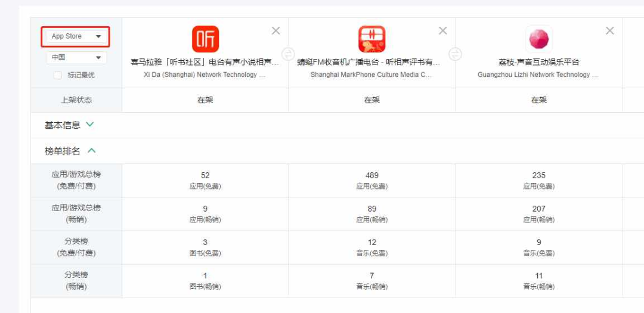This screenshot has width=644, height=313.
Task: Open the 中国 country dropdown
Action: coord(76,57)
